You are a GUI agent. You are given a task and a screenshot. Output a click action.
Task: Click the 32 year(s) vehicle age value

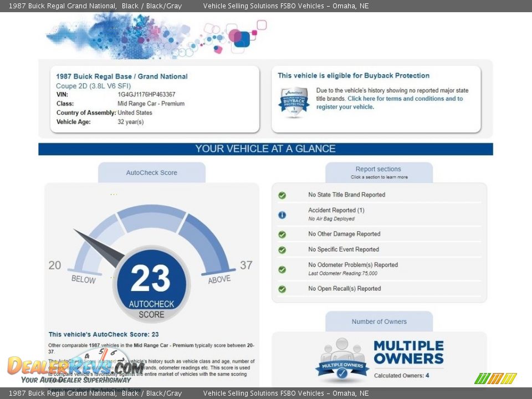(x=131, y=122)
